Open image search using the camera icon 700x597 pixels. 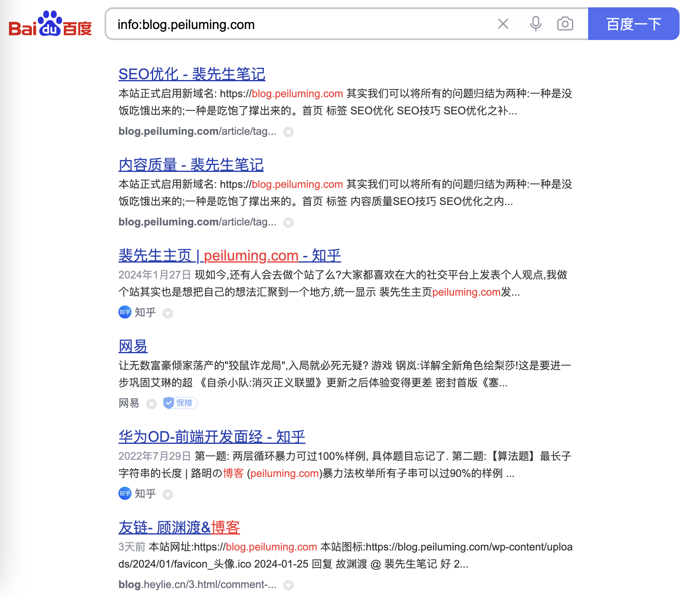pos(565,25)
